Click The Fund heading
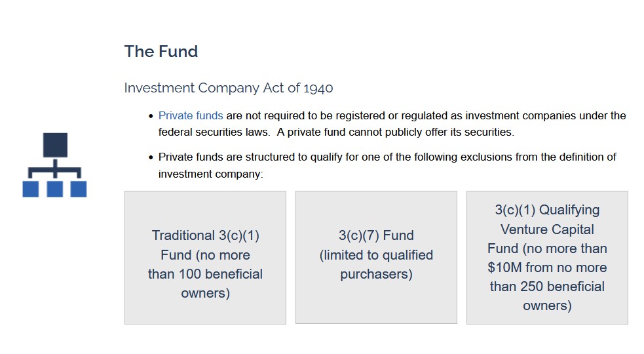The image size is (644, 354). click(x=161, y=52)
